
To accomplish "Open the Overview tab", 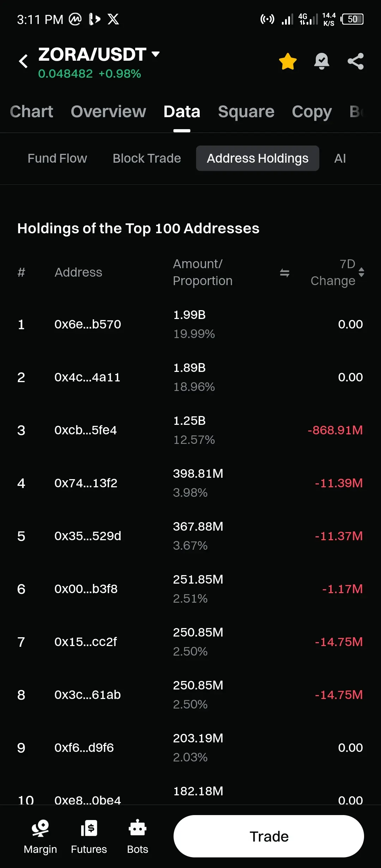I will point(108,112).
